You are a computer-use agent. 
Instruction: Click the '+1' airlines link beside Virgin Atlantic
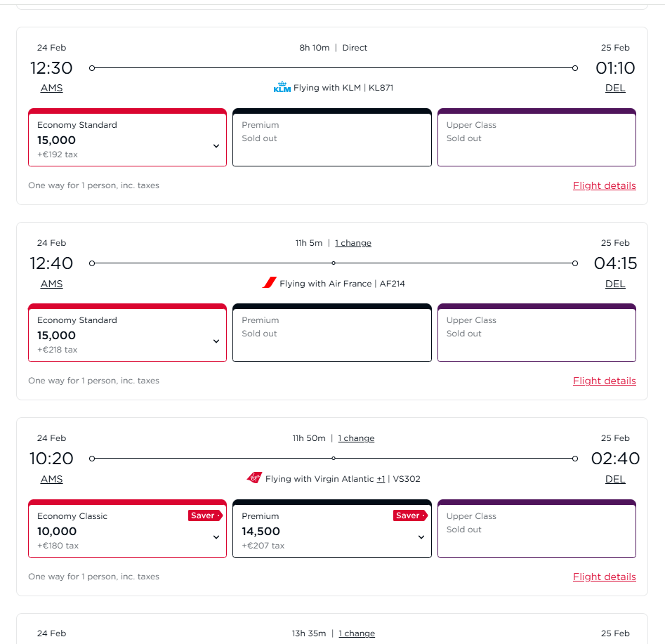pos(381,479)
